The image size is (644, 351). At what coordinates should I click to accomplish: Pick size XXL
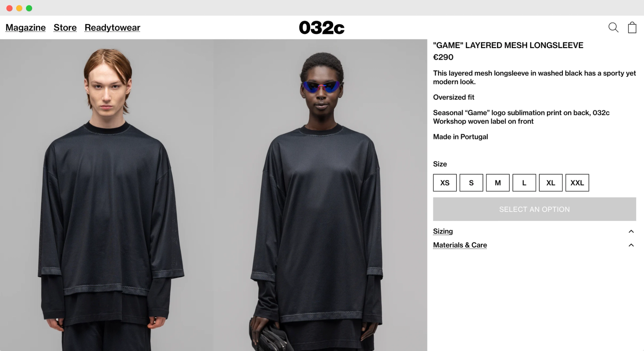click(x=577, y=183)
